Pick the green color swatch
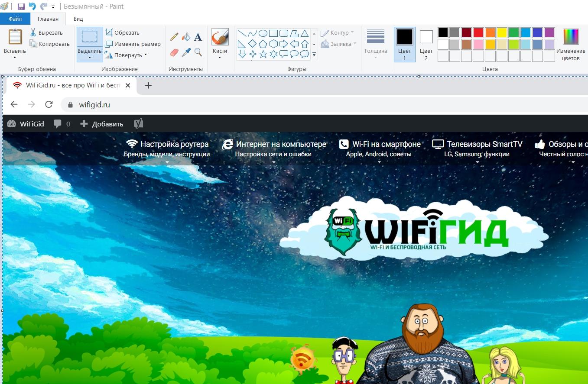 514,33
